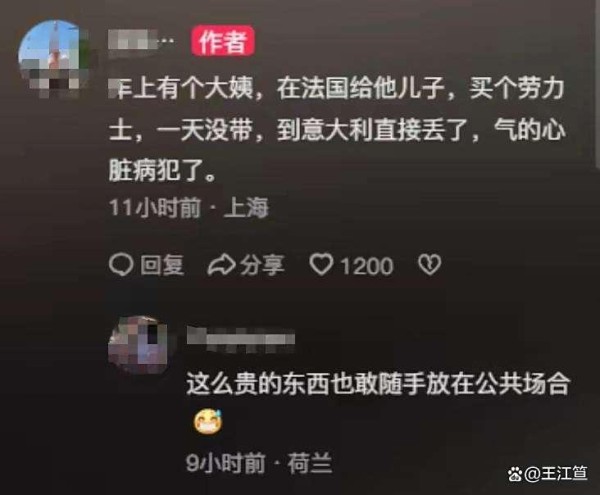Open the author's blurred username
The image size is (600, 495).
(141, 39)
